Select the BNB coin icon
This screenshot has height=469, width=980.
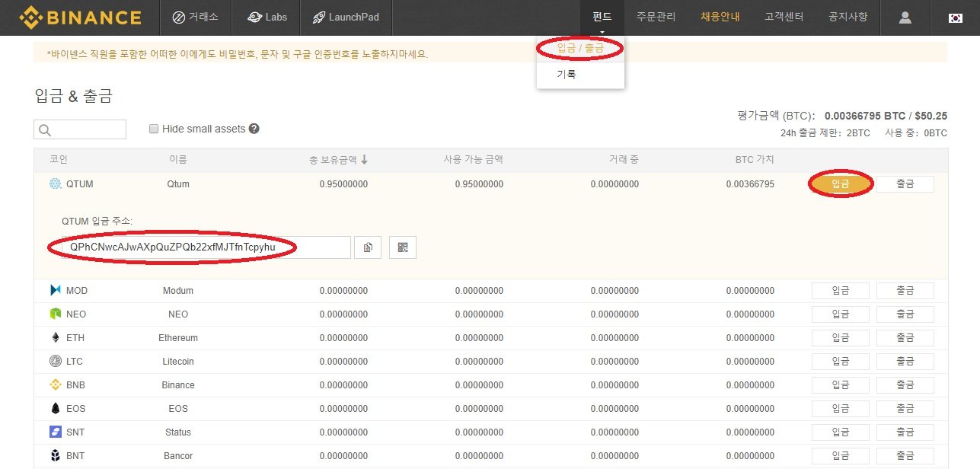pyautogui.click(x=55, y=384)
